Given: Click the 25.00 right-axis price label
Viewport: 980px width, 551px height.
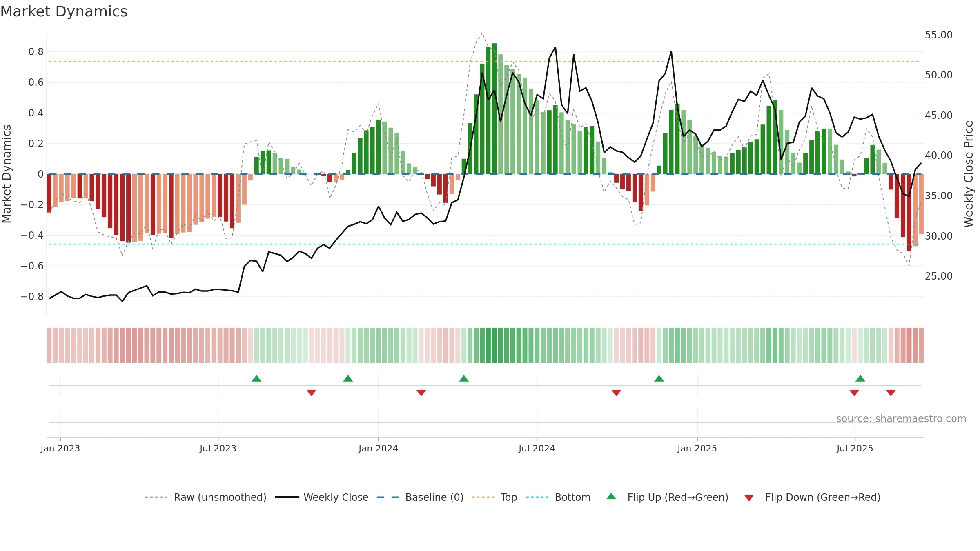Looking at the screenshot, I should 939,276.
